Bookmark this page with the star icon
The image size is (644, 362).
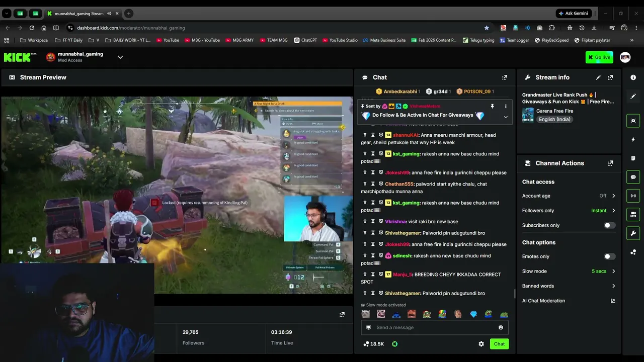coord(487,28)
